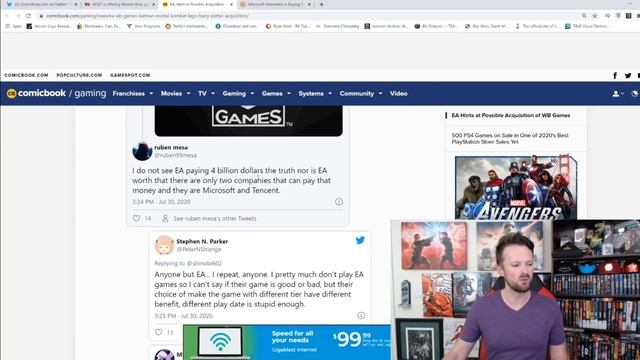
Task: Close the Microsoft Interested tab
Action: click(309, 4)
